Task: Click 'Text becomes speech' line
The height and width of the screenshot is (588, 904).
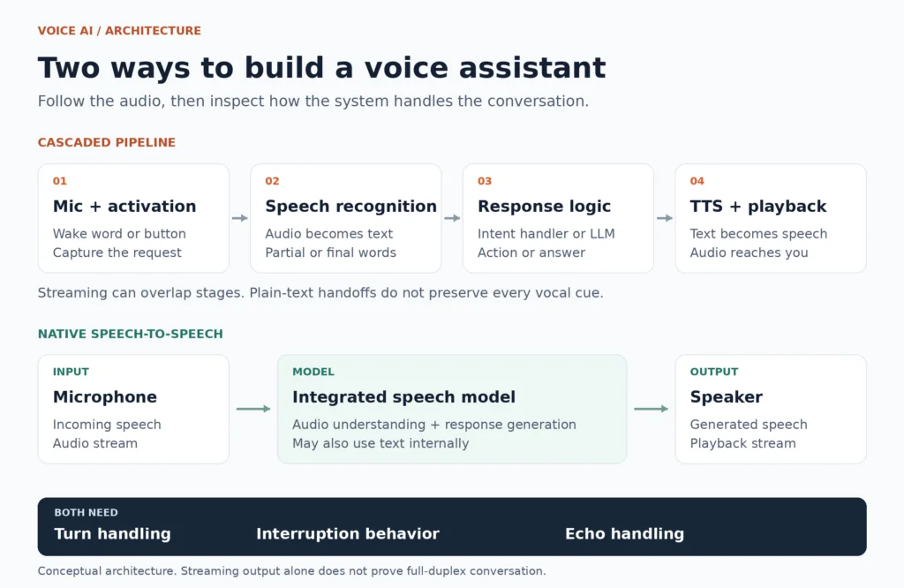Action: pyautogui.click(x=758, y=234)
